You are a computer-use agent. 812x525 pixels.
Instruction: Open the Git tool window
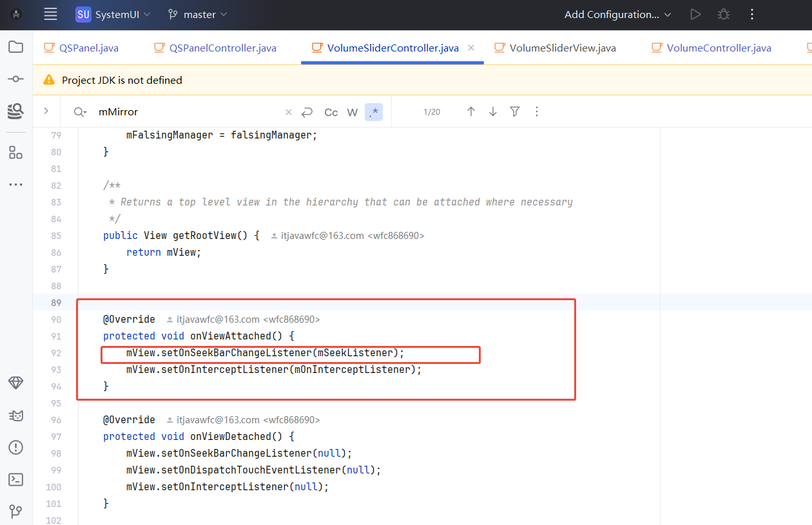(15, 511)
